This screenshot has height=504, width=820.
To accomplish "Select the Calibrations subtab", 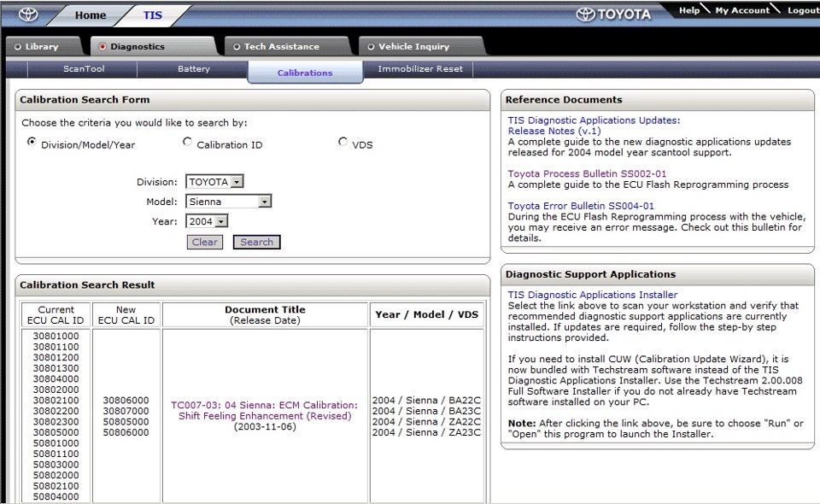I will pos(305,73).
